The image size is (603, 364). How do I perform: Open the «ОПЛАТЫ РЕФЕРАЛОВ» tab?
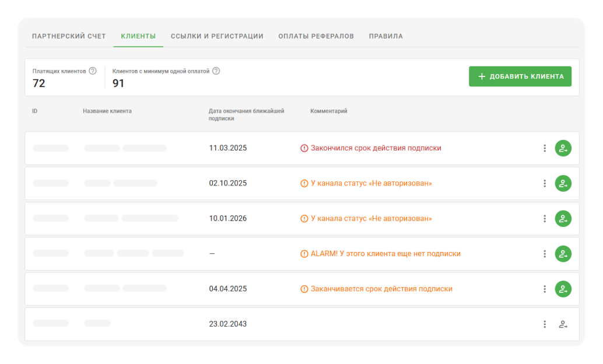(x=316, y=36)
